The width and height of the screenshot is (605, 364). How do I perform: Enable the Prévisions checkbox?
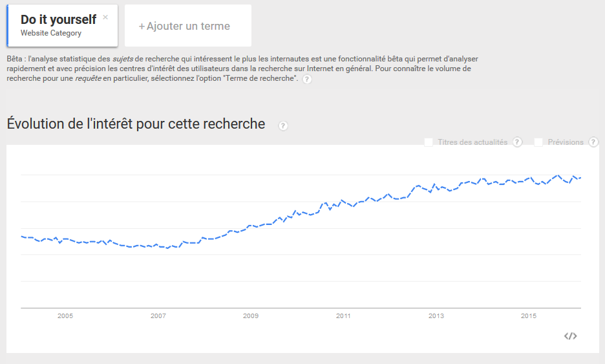[538, 142]
